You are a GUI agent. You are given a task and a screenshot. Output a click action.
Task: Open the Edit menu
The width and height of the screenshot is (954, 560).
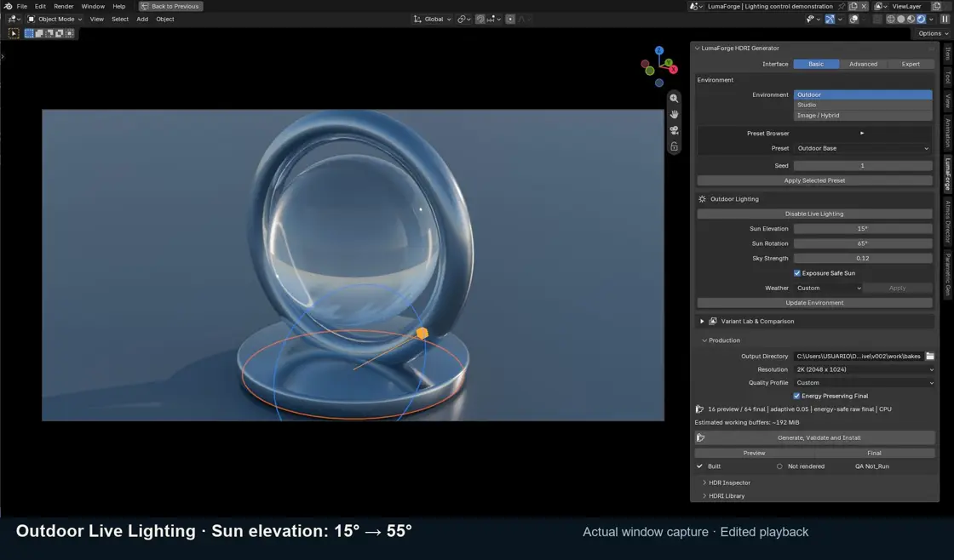[x=40, y=6]
